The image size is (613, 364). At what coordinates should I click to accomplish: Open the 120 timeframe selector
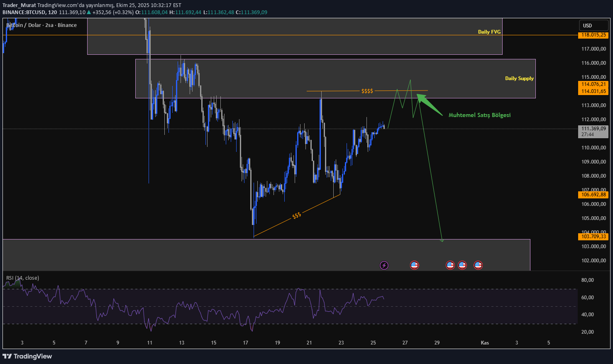coord(54,12)
